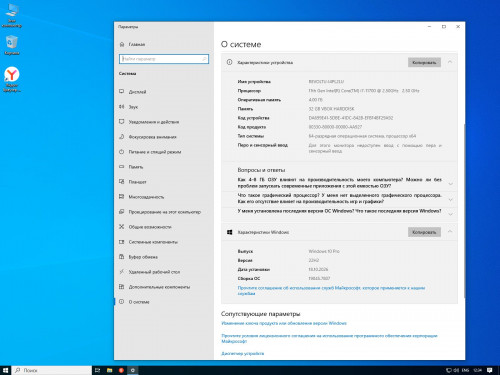Click the Звук speaker icon

122,107
